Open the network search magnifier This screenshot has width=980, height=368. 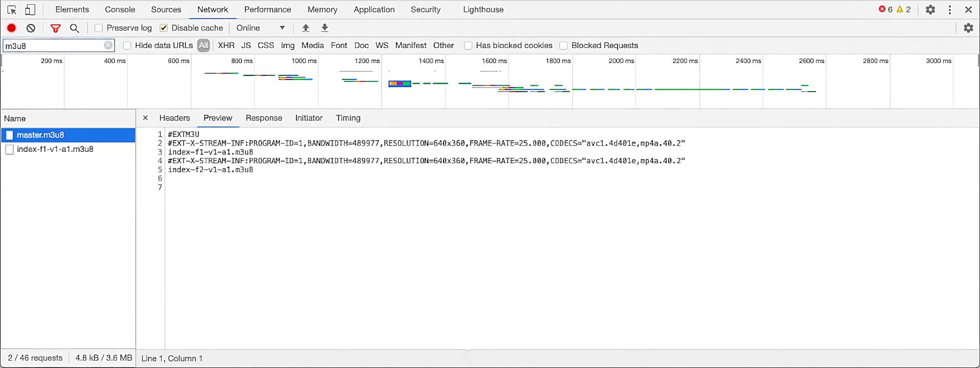(74, 28)
